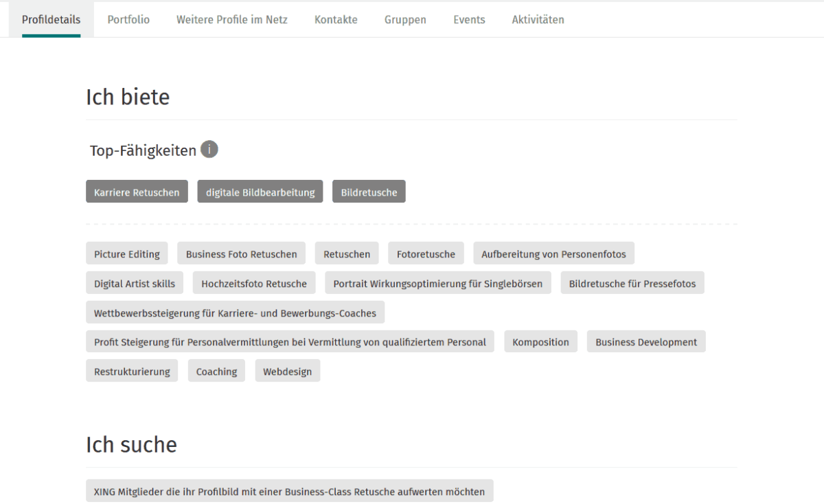Select digitale Bildbearbeitung skill tag

pyautogui.click(x=260, y=192)
